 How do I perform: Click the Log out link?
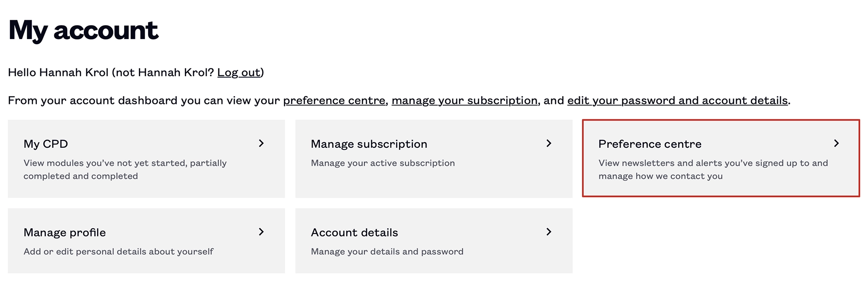239,72
